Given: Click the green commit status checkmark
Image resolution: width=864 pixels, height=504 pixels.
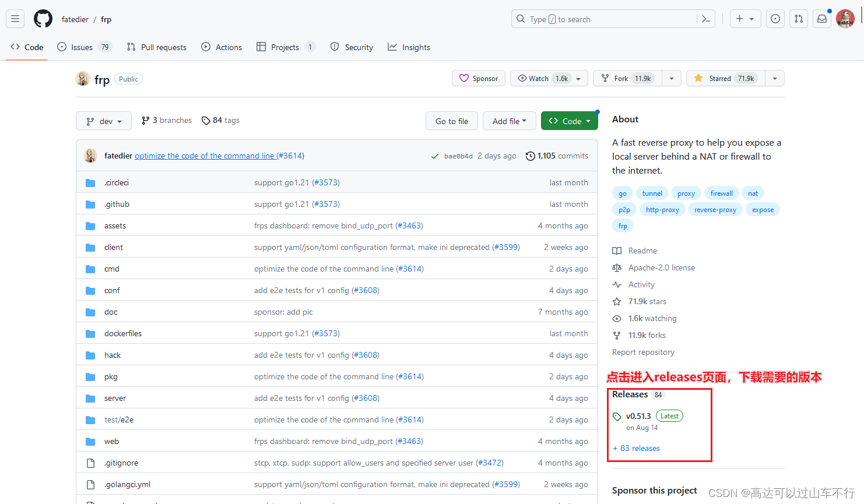Looking at the screenshot, I should point(435,156).
